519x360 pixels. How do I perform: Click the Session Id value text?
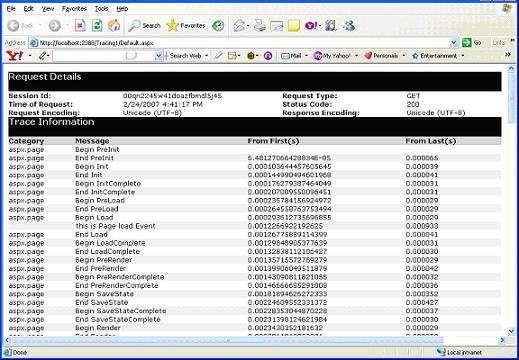[172, 96]
